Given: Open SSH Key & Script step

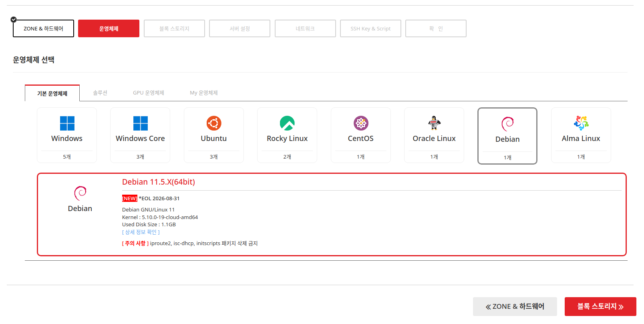Looking at the screenshot, I should tap(370, 28).
